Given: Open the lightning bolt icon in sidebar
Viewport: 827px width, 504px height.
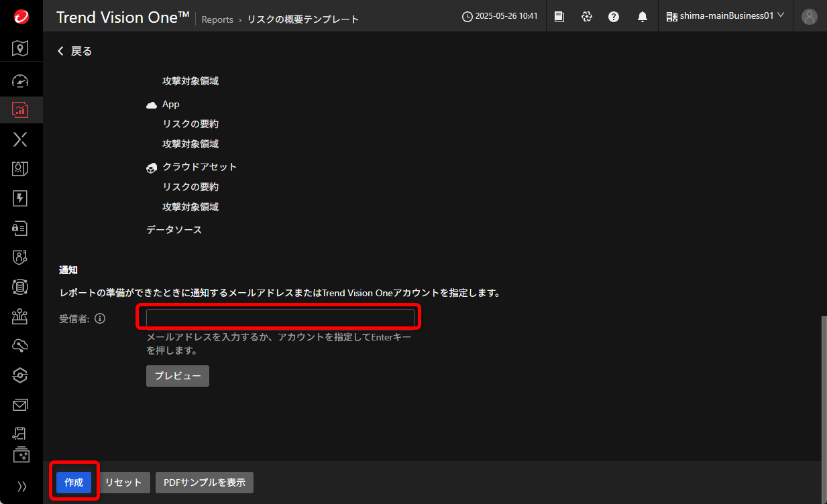Looking at the screenshot, I should pos(21,198).
